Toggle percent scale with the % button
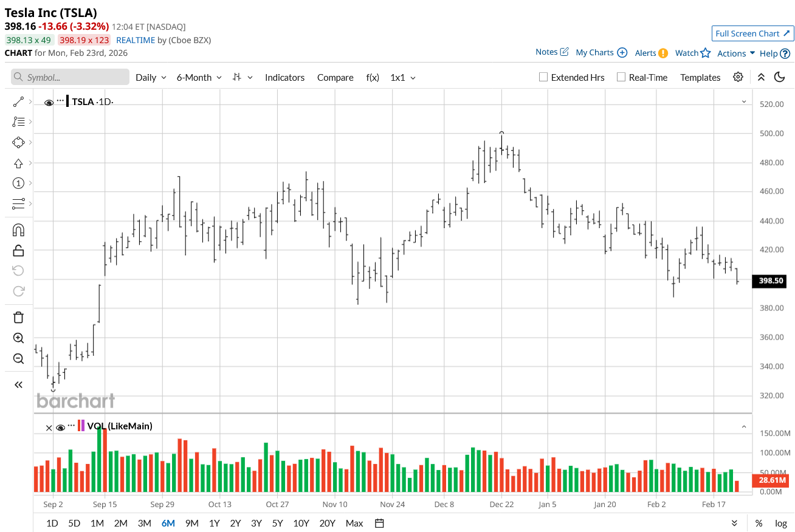Screen dimensions: 795x532 (x=759, y=523)
